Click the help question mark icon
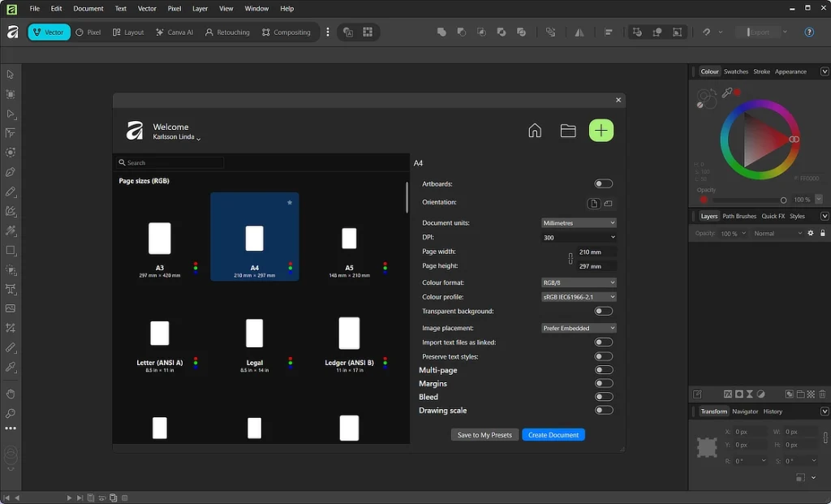 (x=809, y=32)
